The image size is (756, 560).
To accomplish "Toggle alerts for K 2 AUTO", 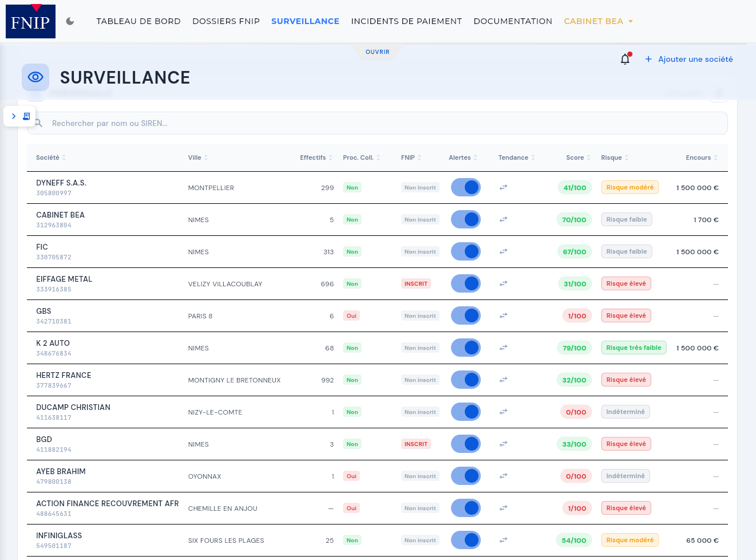I will coord(466,348).
